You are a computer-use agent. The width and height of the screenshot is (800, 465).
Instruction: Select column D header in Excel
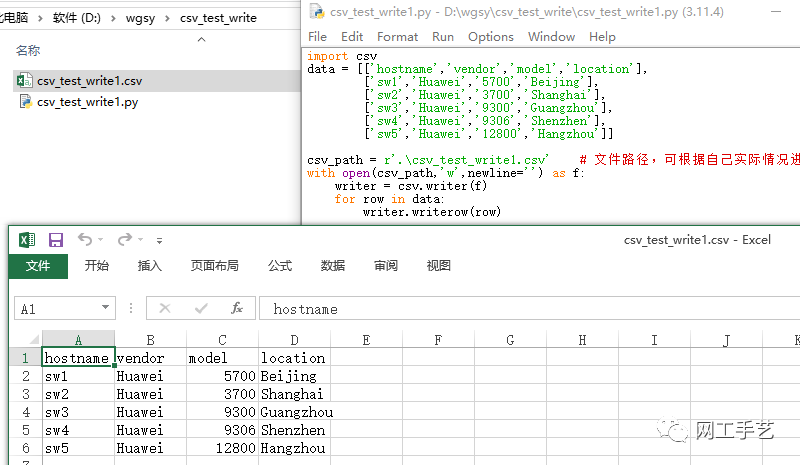pos(294,339)
